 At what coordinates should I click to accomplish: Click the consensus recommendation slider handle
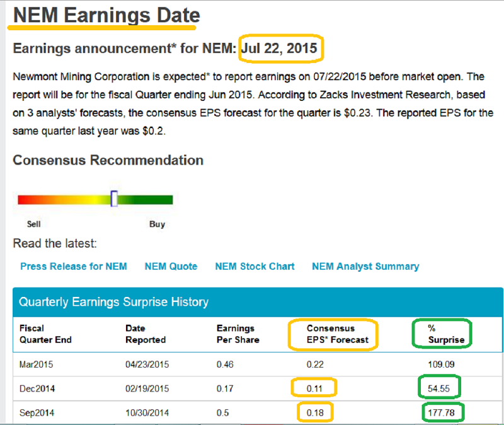tap(114, 199)
